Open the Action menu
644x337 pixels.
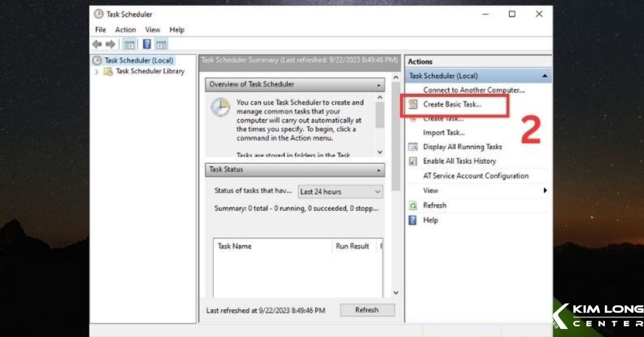125,30
